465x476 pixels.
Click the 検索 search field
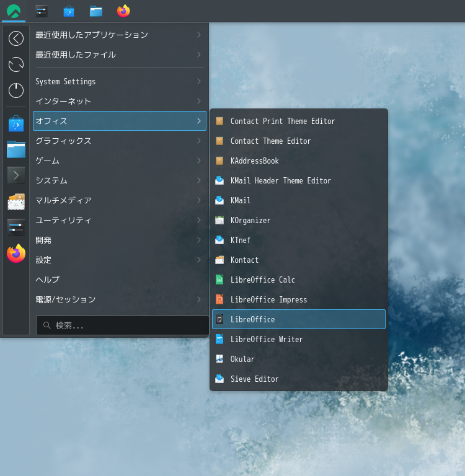[x=122, y=325]
